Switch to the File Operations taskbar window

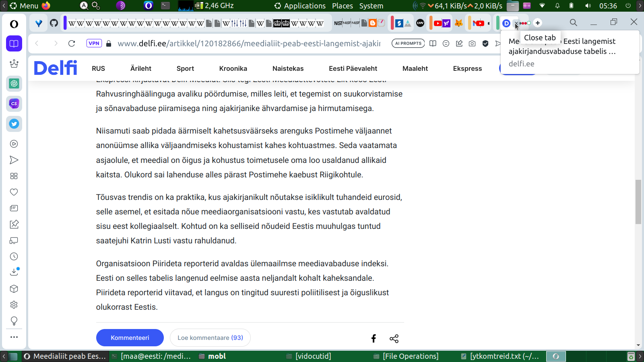[406, 356]
